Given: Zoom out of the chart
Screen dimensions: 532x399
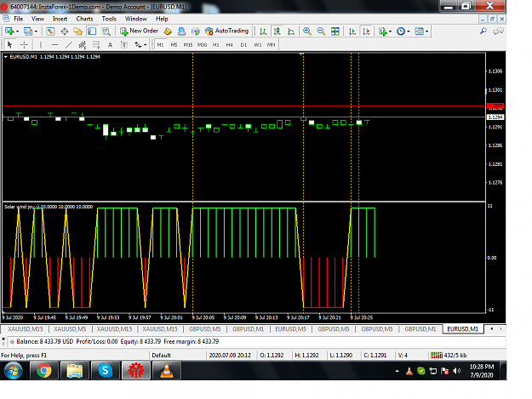Looking at the screenshot, I should click(x=321, y=31).
